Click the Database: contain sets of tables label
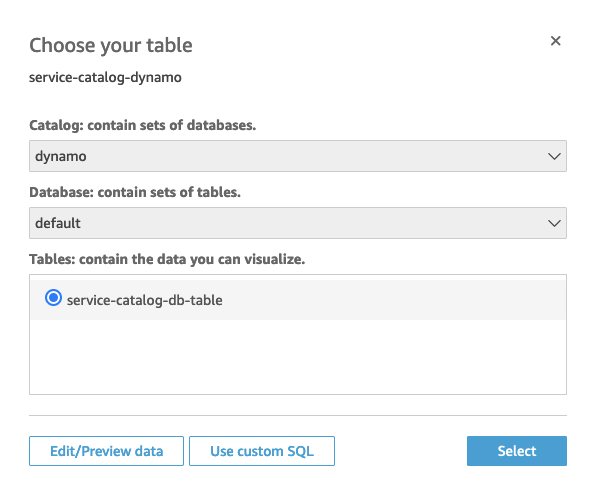The height and width of the screenshot is (491, 596). 135,192
